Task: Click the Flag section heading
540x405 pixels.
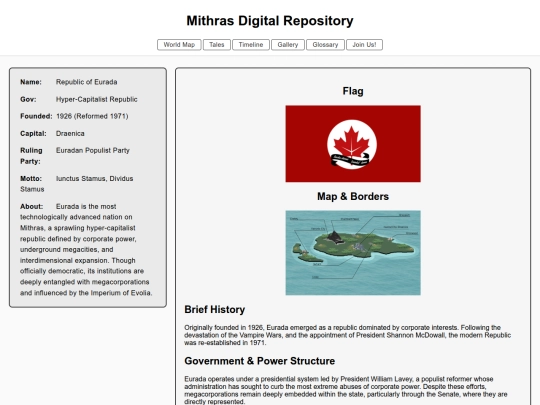Action: coord(353,91)
